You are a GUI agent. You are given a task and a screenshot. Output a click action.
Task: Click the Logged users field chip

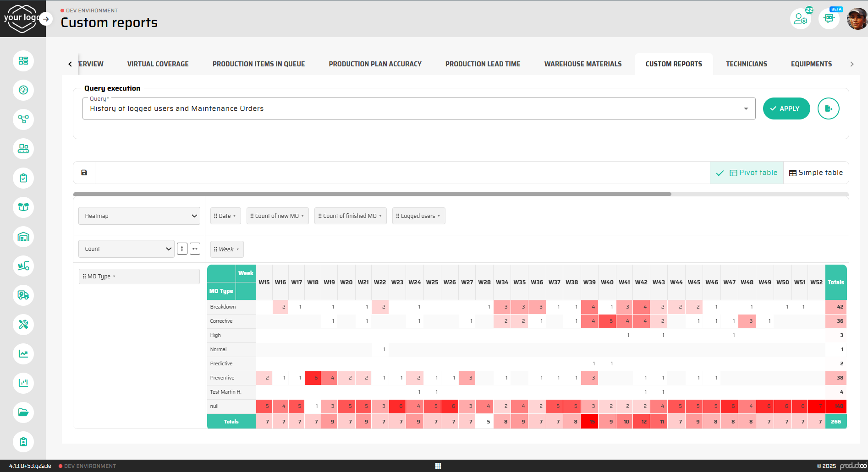(x=418, y=216)
